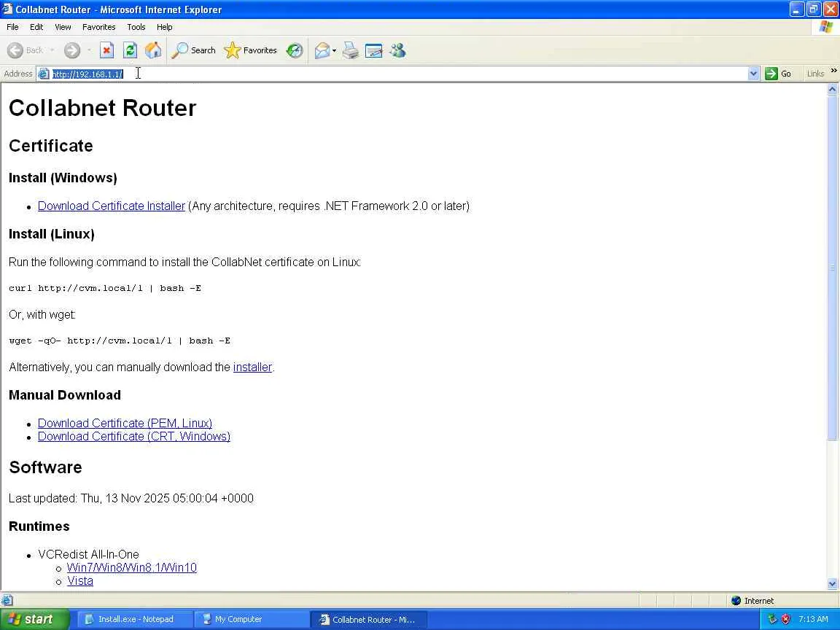Open Mail dropdown arrow
The height and width of the screenshot is (630, 840).
334,51
